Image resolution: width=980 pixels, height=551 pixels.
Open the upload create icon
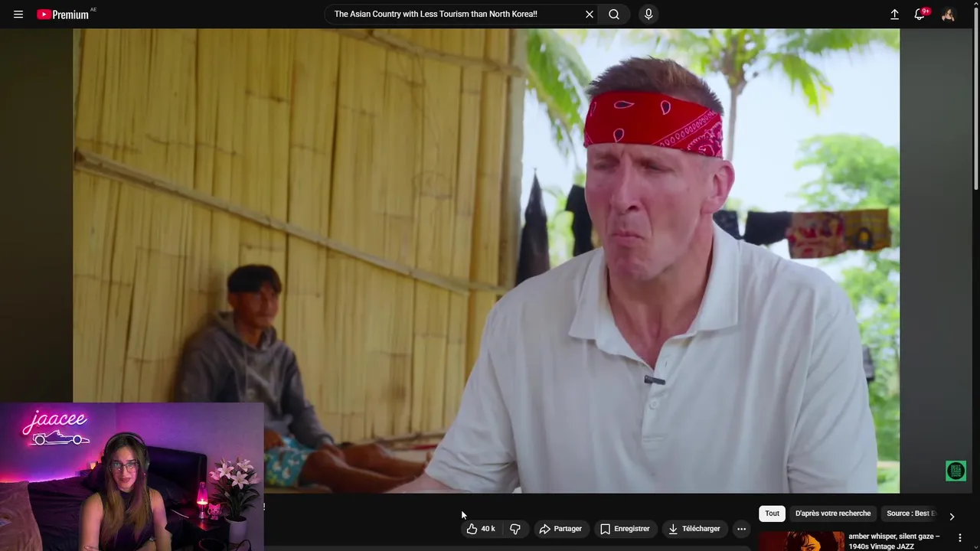(894, 14)
